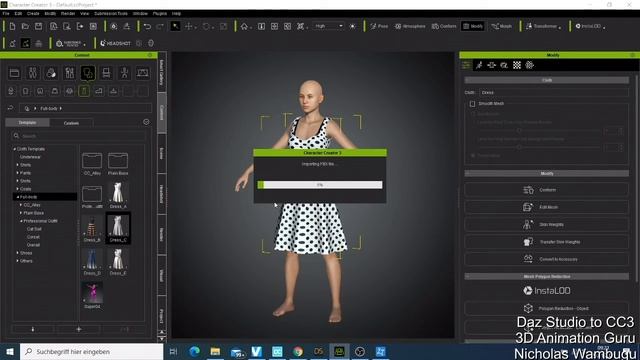
Task: Open the checkerboard Texture tab in Modify
Action: point(517,65)
